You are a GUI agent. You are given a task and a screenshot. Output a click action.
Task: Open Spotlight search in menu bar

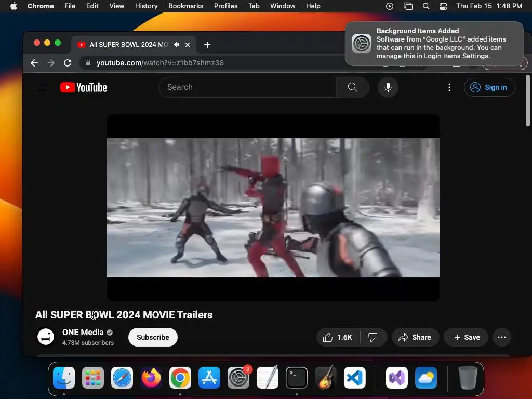point(426,6)
